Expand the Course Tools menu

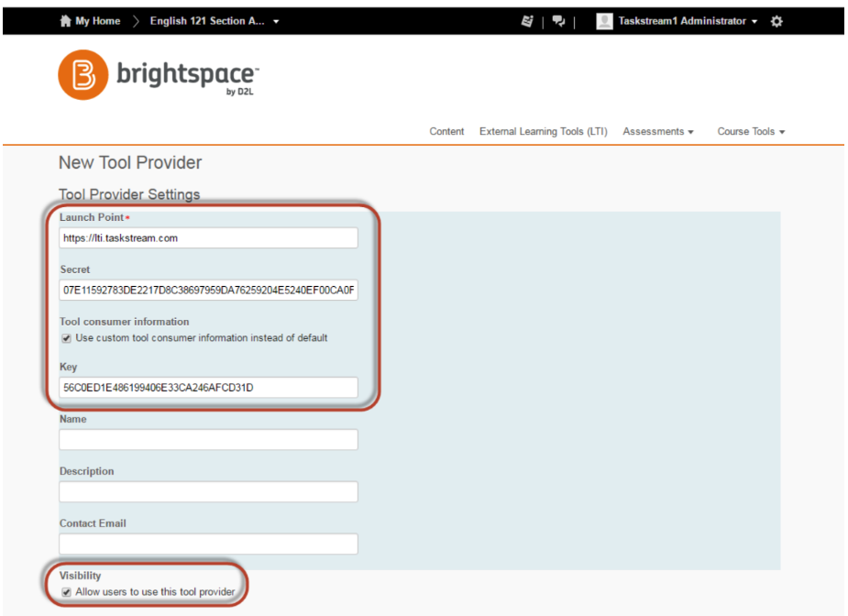[751, 131]
